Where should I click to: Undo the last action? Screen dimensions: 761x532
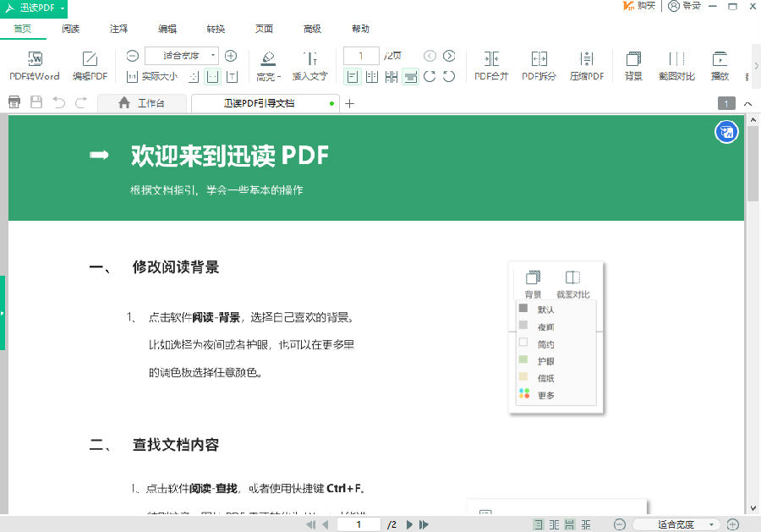pyautogui.click(x=58, y=102)
